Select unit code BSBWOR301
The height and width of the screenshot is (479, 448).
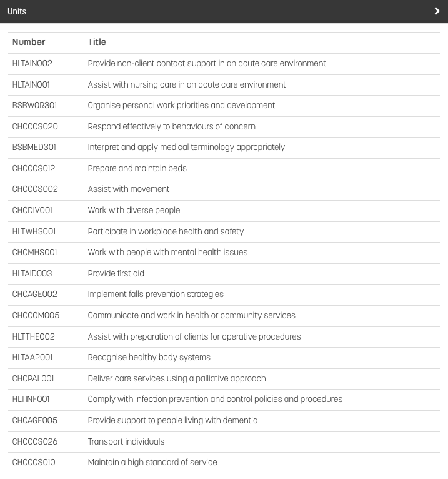(34, 106)
